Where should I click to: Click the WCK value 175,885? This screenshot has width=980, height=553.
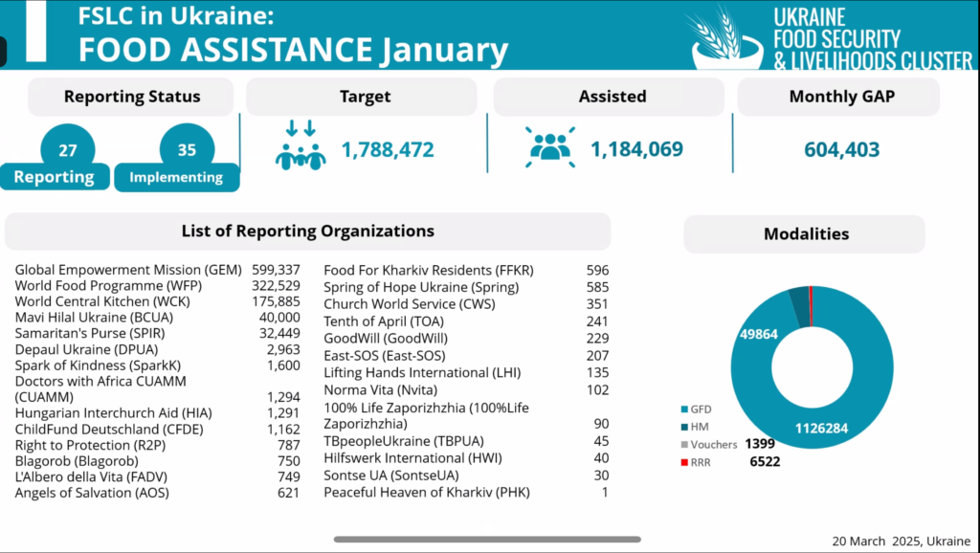pos(277,301)
